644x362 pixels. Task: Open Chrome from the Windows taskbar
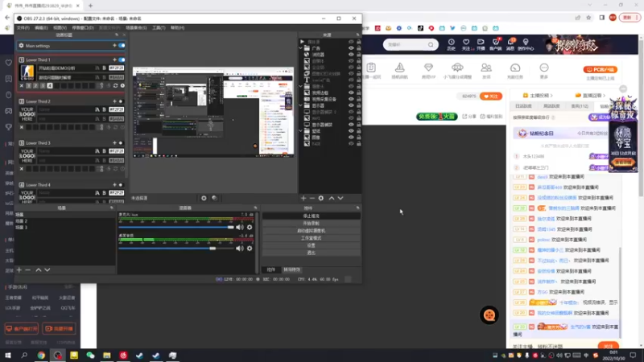pos(41,356)
